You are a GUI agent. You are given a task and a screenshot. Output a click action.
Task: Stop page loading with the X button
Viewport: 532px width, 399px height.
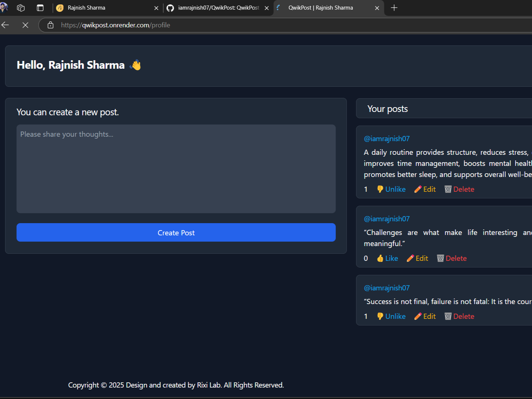pyautogui.click(x=25, y=25)
